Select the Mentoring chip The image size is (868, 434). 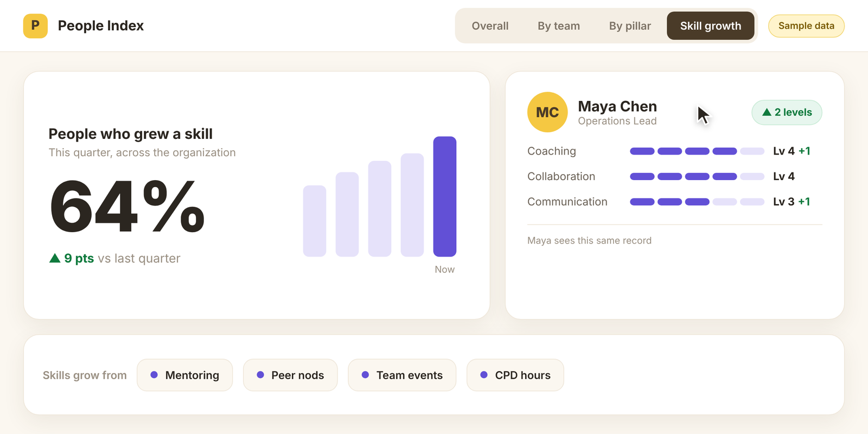click(x=185, y=375)
